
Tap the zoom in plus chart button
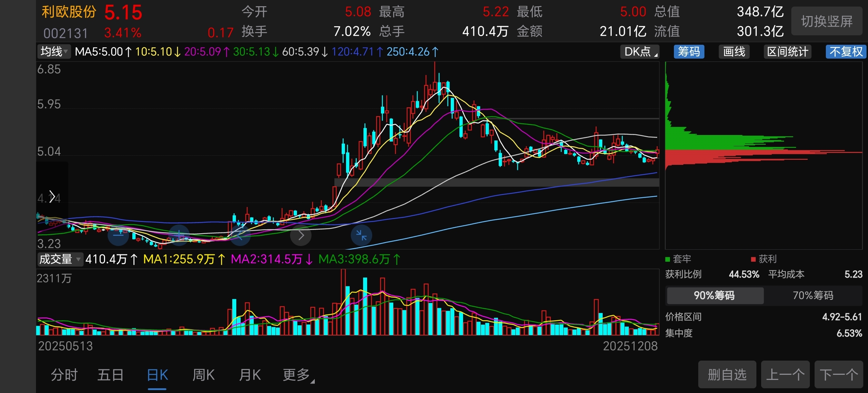coord(179,235)
